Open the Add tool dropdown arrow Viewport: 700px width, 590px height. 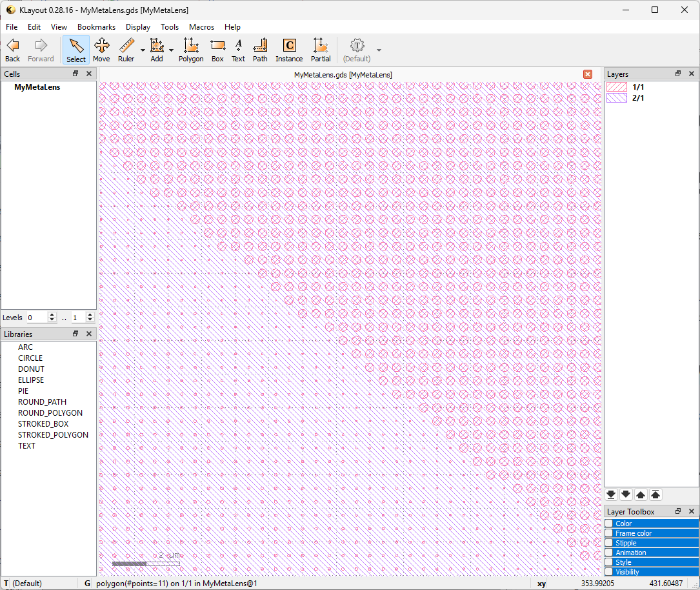click(172, 50)
